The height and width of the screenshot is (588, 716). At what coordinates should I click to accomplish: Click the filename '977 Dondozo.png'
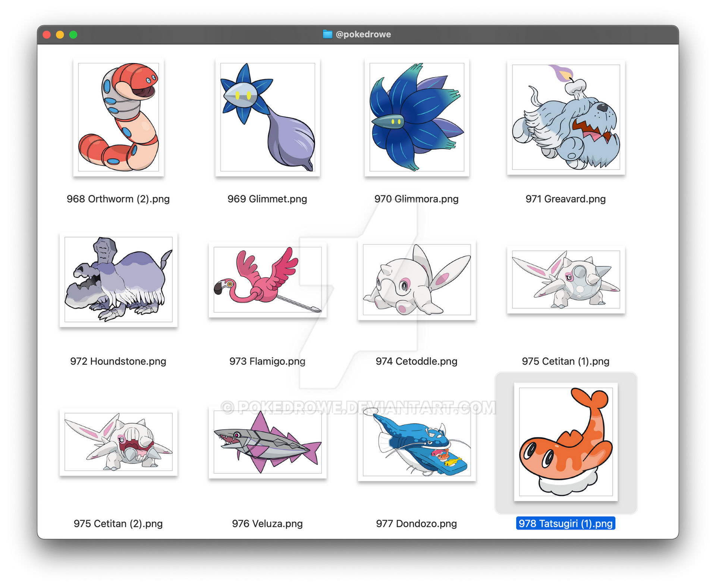tap(417, 524)
